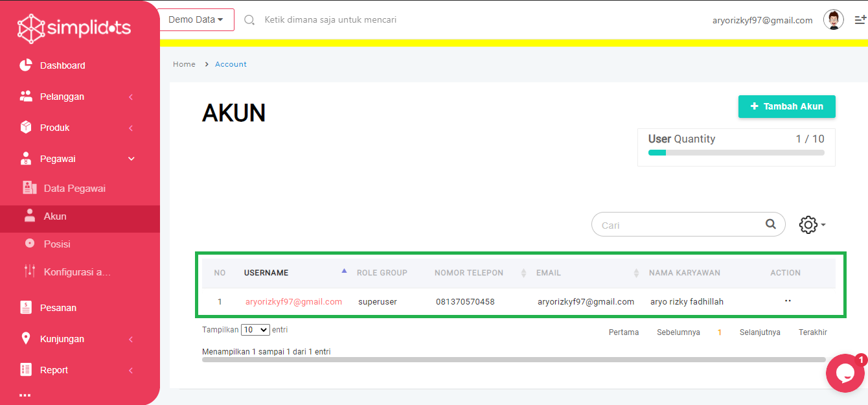This screenshot has width=868, height=405.
Task: Click the header menu-plus icon
Action: click(x=860, y=20)
